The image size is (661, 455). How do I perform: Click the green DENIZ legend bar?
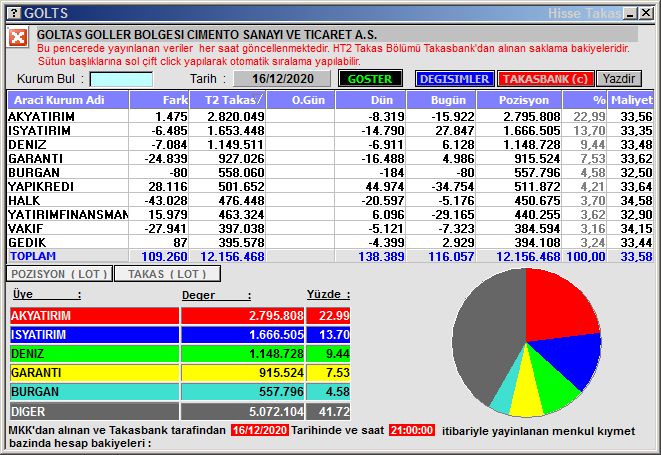pos(94,353)
